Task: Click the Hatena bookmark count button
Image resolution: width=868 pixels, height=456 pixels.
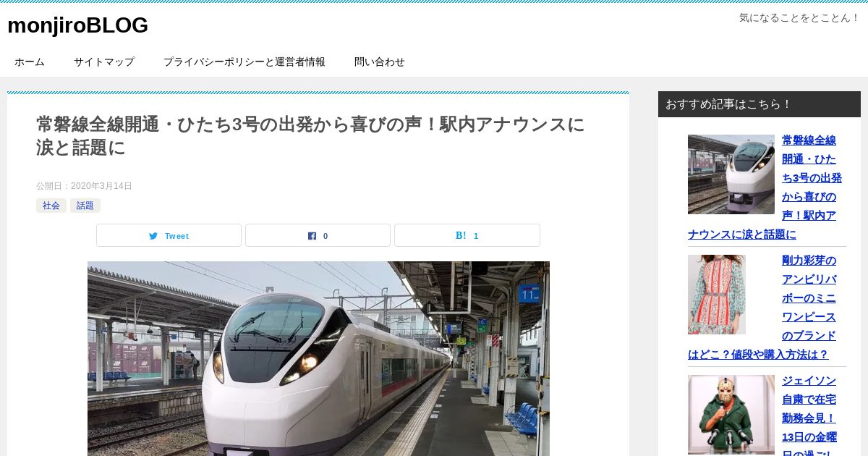Action: point(467,235)
